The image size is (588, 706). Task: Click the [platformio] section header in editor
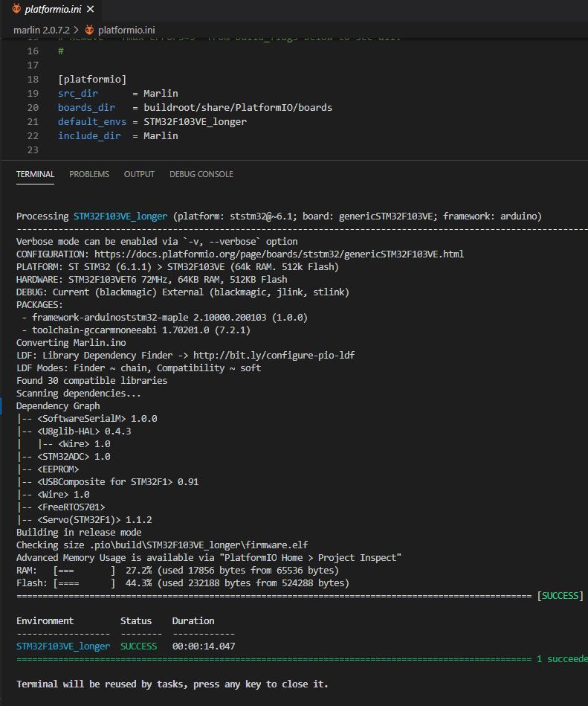[x=92, y=80]
